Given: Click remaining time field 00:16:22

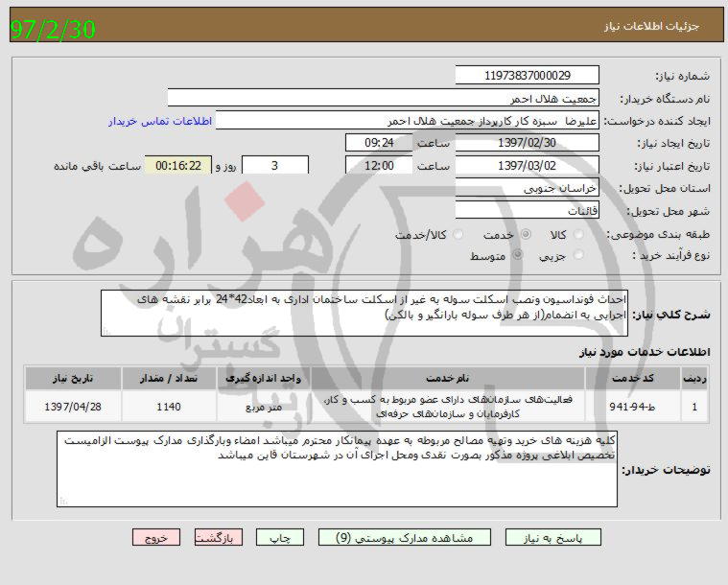Looking at the screenshot, I should (x=178, y=165).
